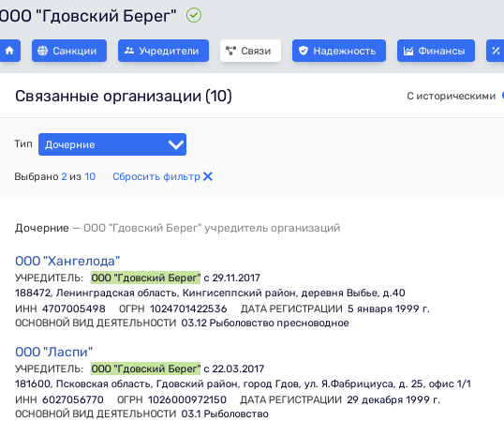The height and width of the screenshot is (437, 504).
Task: Click the partially visible percent tab icon
Action: pos(496,51)
